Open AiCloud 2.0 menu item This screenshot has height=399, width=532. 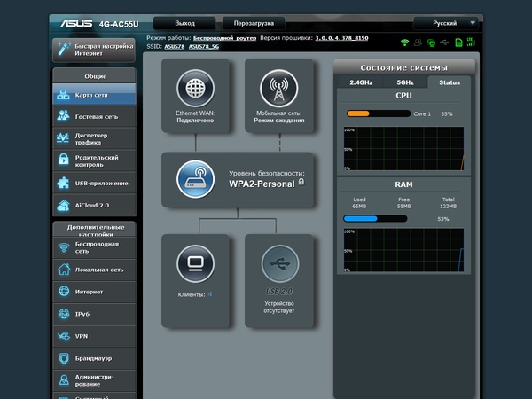click(x=94, y=206)
